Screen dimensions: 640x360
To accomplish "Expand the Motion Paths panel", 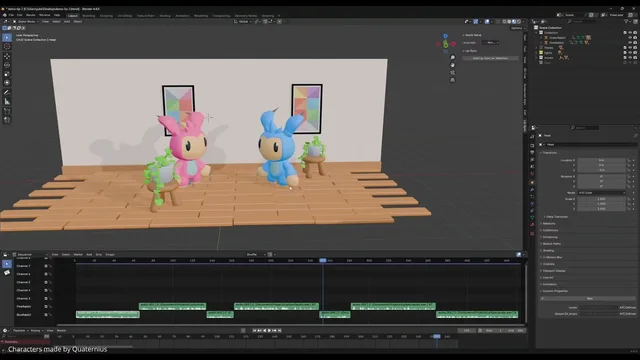I will tap(551, 244).
